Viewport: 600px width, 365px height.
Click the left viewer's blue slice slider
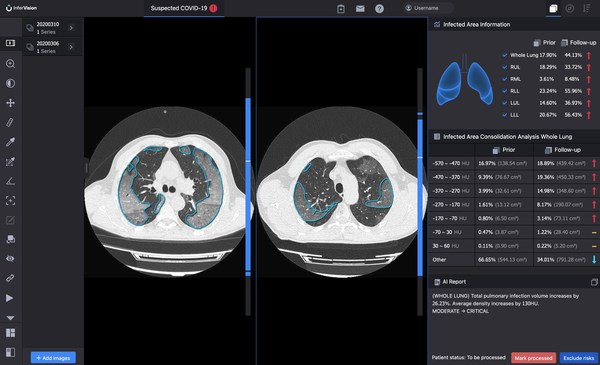click(248, 184)
